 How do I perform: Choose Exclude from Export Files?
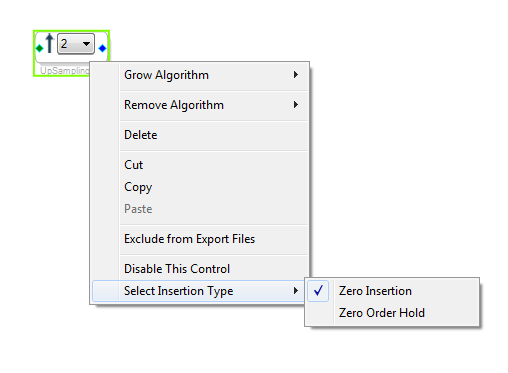(200, 239)
